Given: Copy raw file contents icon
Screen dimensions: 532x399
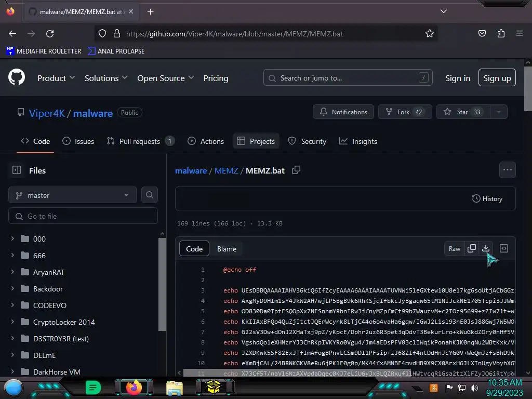Looking at the screenshot, I should coord(472,248).
